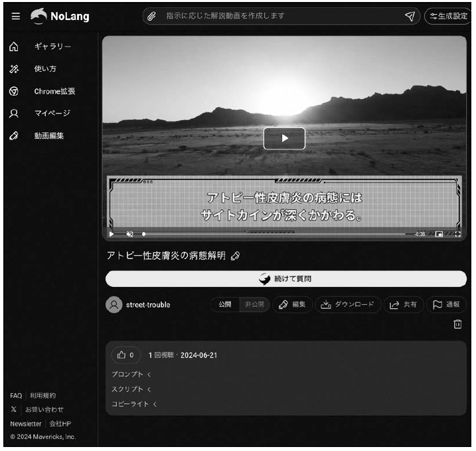Click the paper plane send icon
The image size is (476, 451).
click(411, 17)
